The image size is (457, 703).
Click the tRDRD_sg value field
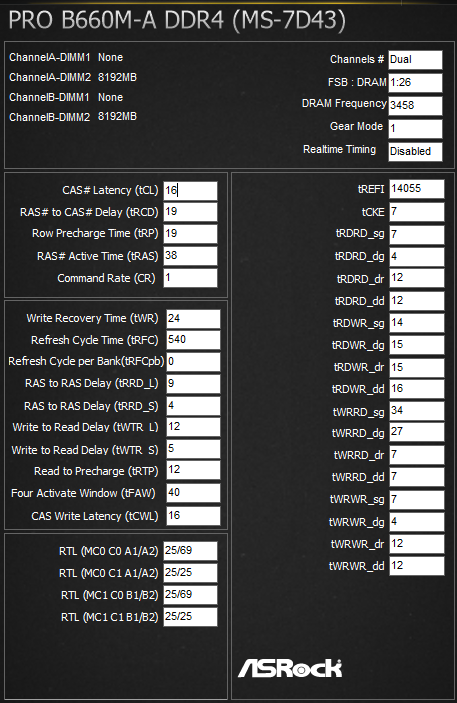417,234
